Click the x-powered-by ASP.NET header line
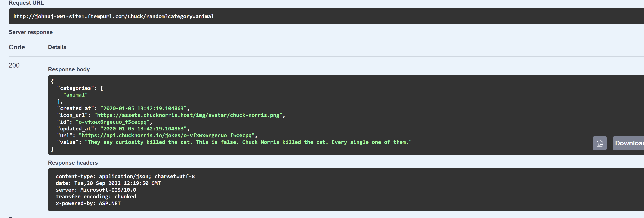Screen dimensions: 644x218 coord(88,204)
